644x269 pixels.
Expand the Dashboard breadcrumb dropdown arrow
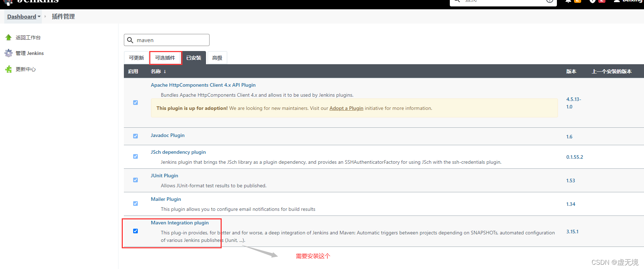(39, 16)
